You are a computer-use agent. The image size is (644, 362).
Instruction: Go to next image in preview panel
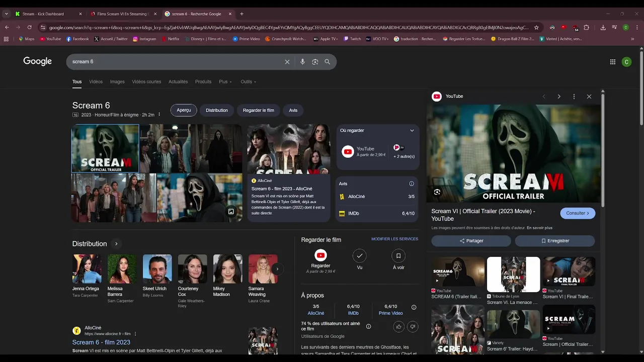[559, 97]
